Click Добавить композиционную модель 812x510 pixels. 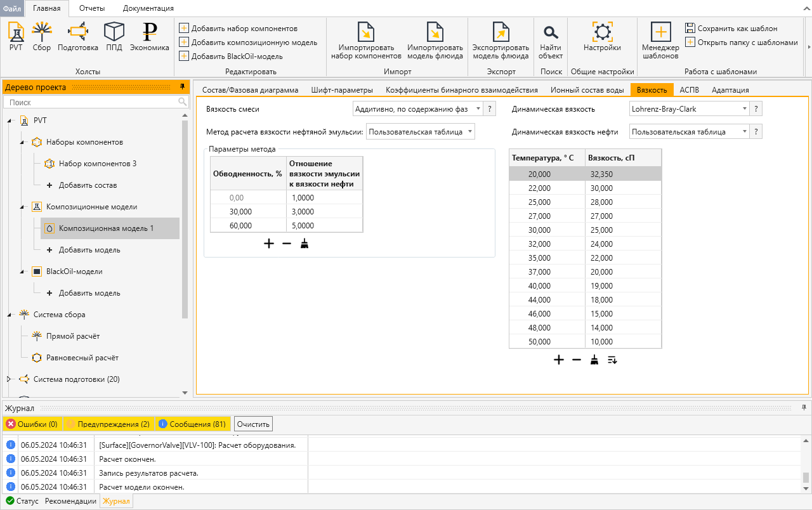(248, 43)
